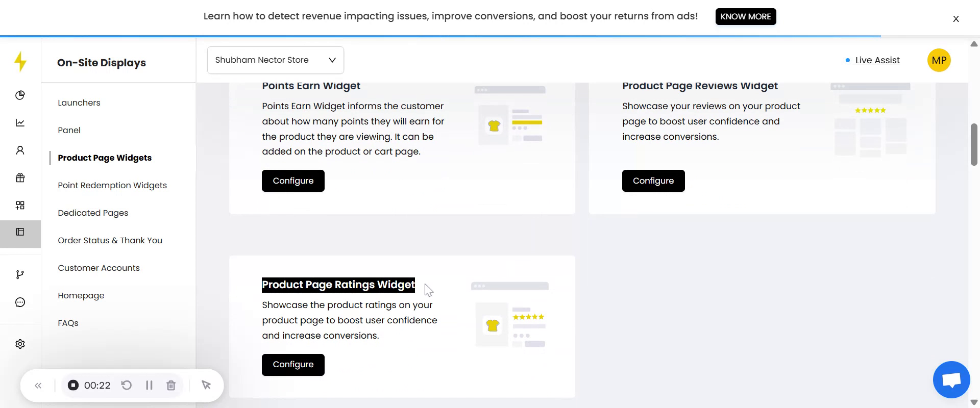Open the settings gear icon
980x408 pixels.
point(20,344)
